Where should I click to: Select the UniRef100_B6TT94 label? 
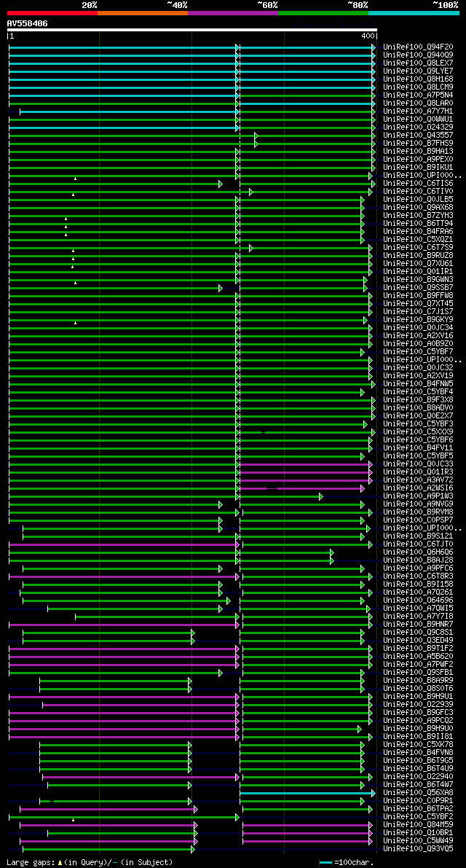pyautogui.click(x=418, y=224)
